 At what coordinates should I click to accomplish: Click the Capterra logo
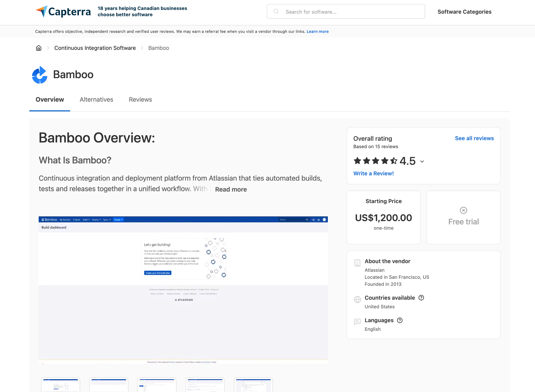(63, 11)
